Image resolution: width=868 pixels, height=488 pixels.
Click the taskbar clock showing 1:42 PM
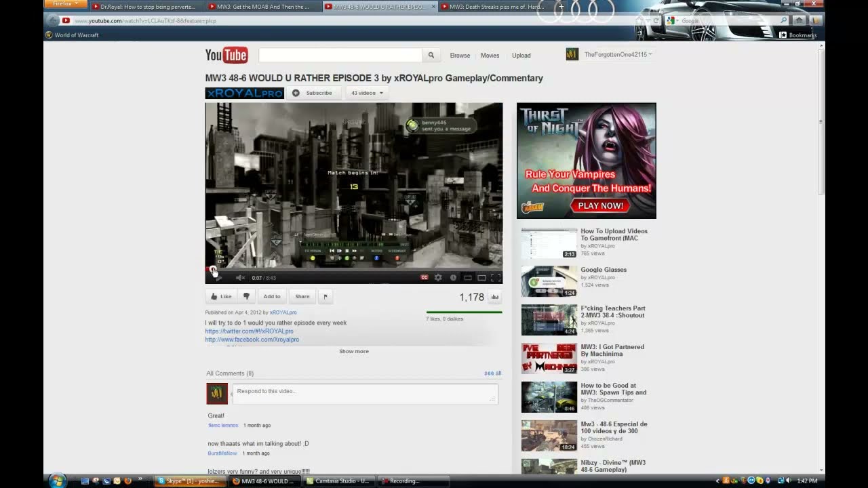coord(807,481)
